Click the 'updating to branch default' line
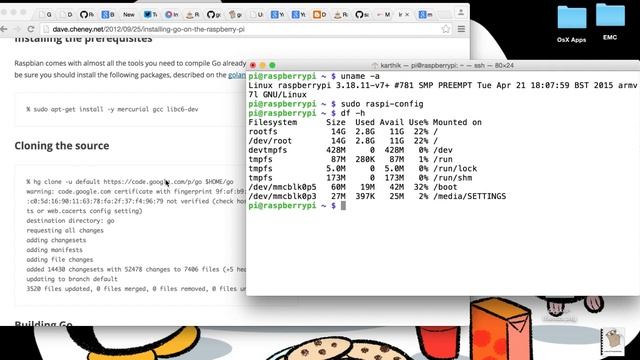The image size is (640, 360). (x=72, y=279)
